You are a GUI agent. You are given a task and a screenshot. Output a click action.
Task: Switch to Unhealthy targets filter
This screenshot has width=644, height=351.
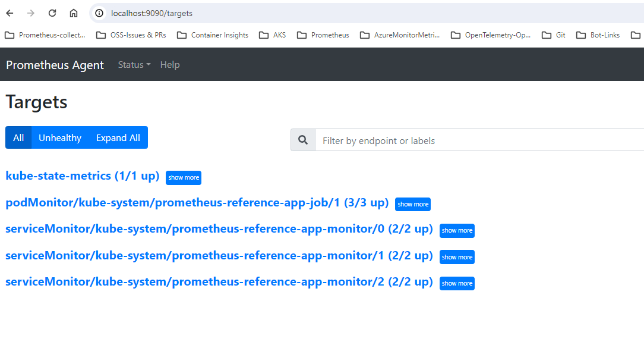click(x=60, y=137)
